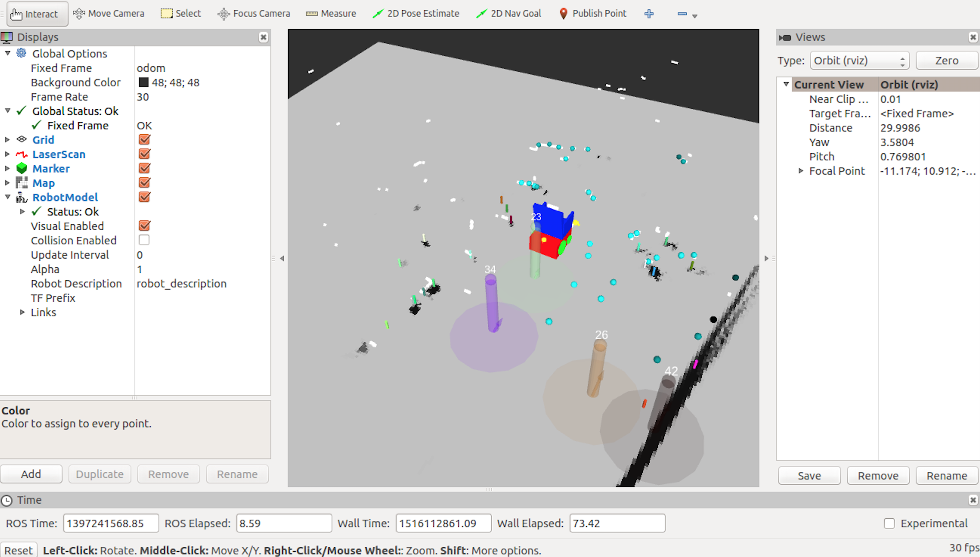Check Collision Enabled
This screenshot has width=980, height=557.
click(x=144, y=240)
